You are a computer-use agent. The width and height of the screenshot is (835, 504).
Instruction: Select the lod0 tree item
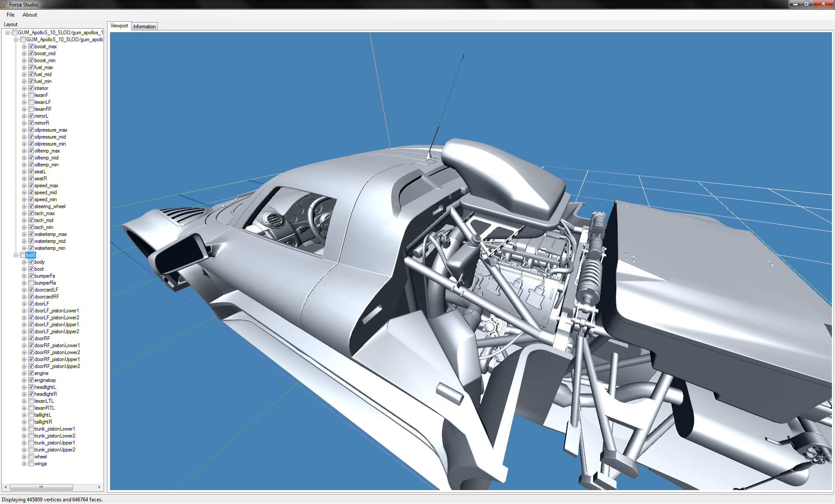[30, 255]
